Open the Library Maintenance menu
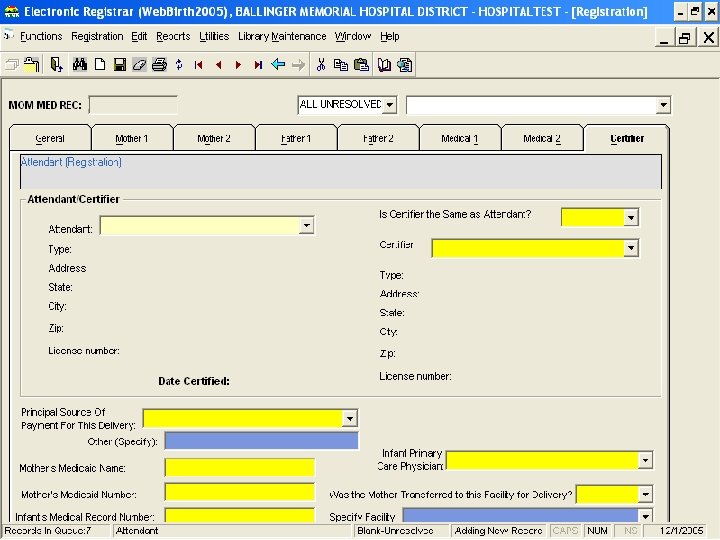720x540 pixels. point(282,36)
